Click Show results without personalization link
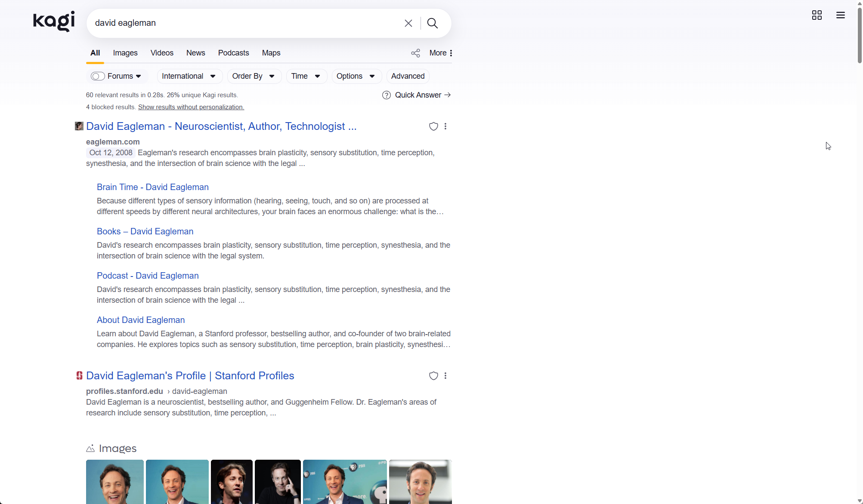 pos(191,107)
